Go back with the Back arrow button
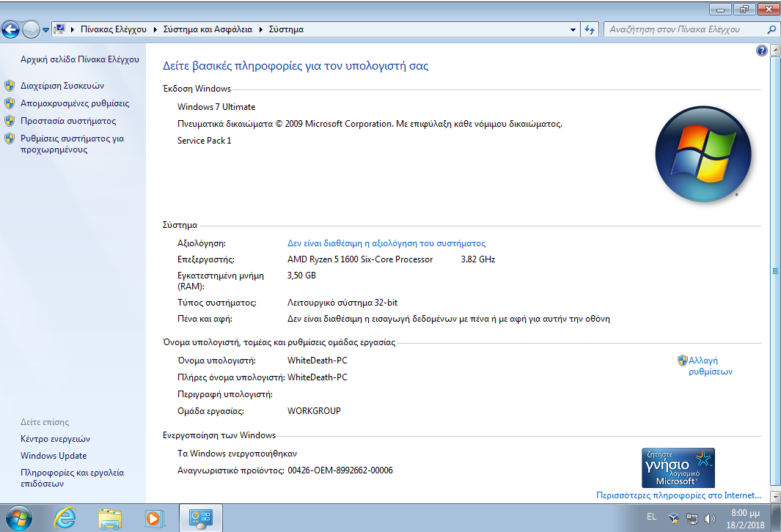 click(10, 30)
